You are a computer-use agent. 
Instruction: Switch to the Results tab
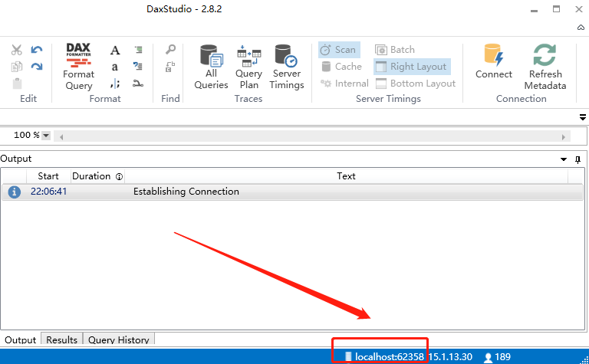[x=61, y=339]
